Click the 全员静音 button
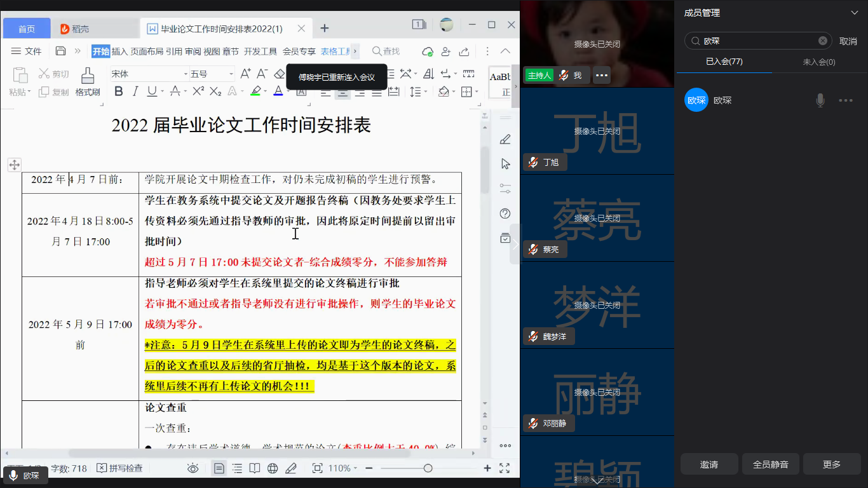 point(770,464)
